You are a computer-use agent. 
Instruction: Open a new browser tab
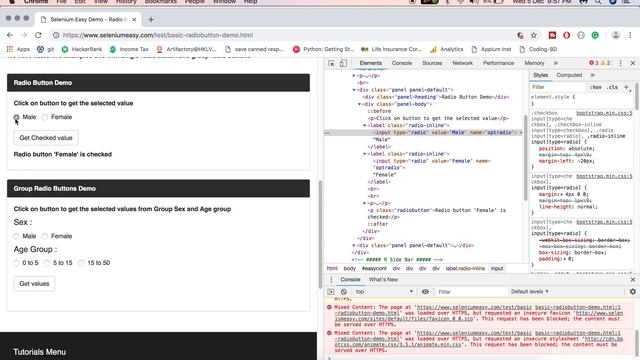pos(151,19)
